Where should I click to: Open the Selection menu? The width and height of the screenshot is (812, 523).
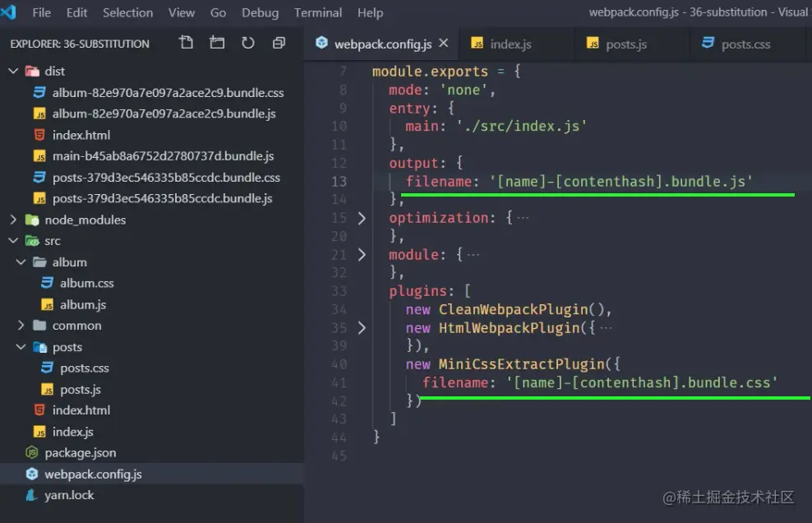tap(128, 12)
